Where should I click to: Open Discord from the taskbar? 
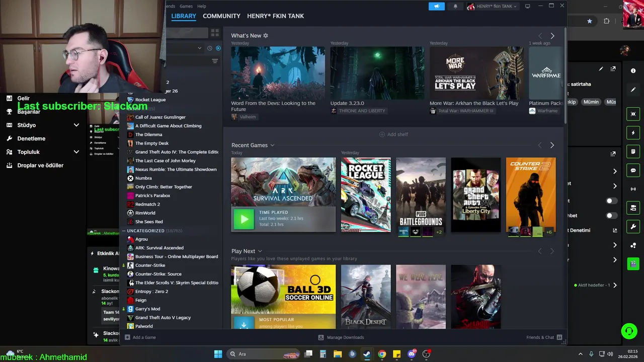click(x=412, y=354)
